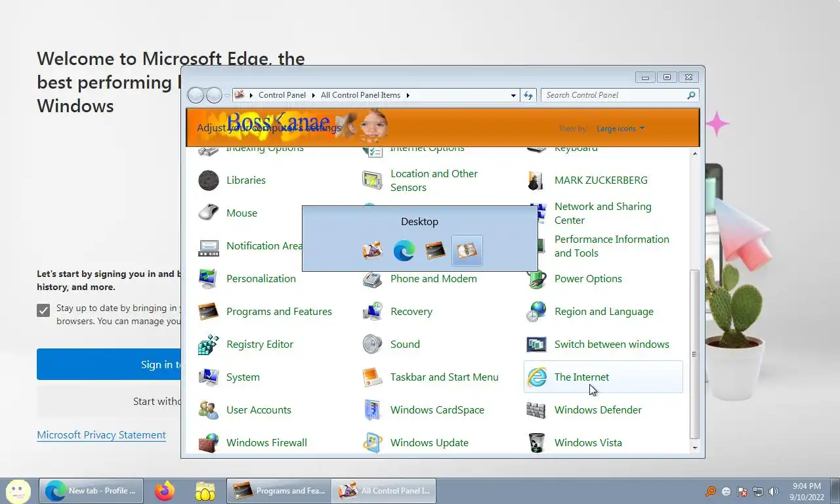Click the All Control Panel Items breadcrumb
This screenshot has height=504, width=840.
pyautogui.click(x=360, y=95)
